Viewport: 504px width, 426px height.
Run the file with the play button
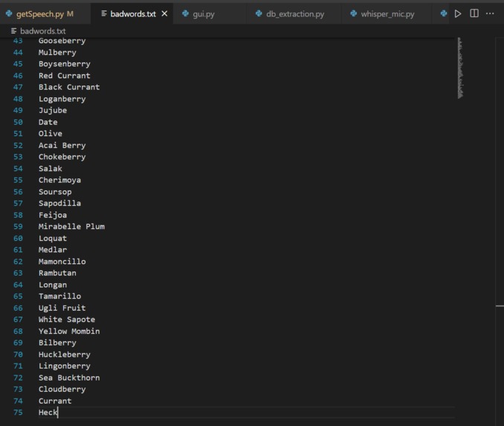click(x=458, y=13)
